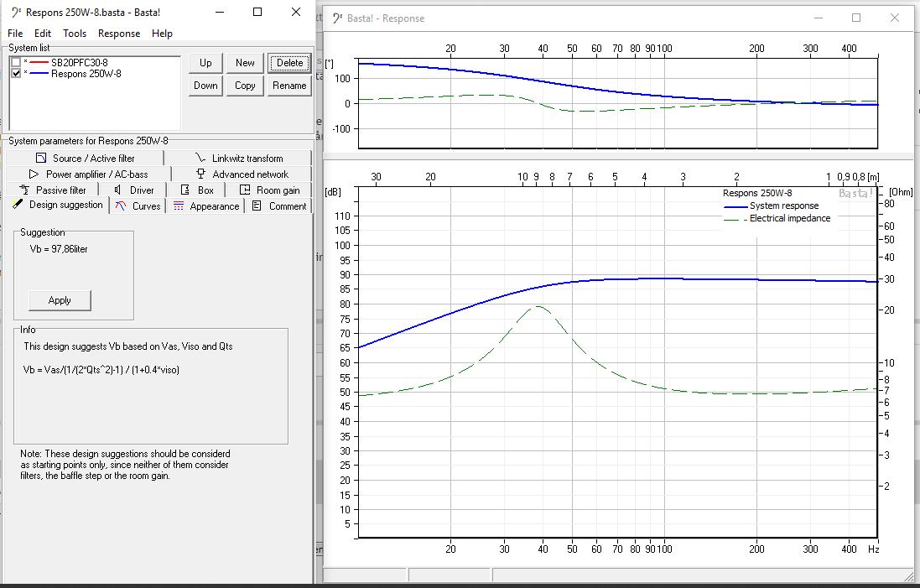920x588 pixels.
Task: Open the Room gain tab
Action: click(269, 190)
